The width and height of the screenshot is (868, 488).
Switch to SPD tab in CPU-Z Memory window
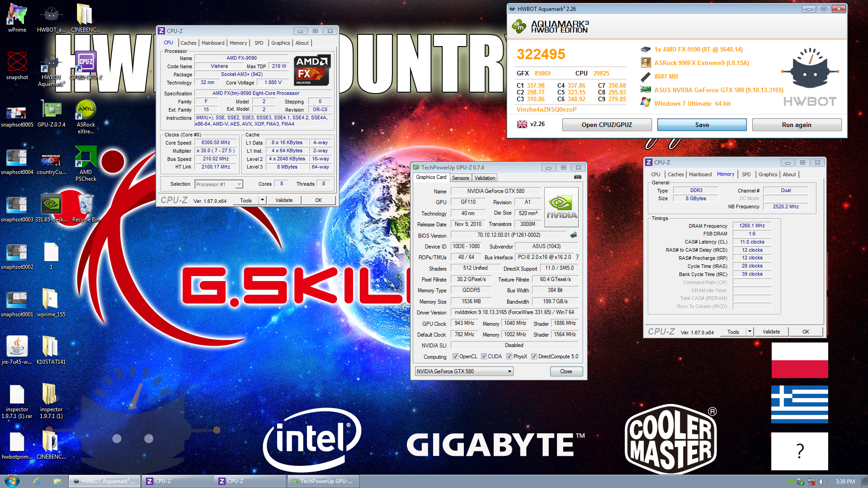(x=746, y=174)
